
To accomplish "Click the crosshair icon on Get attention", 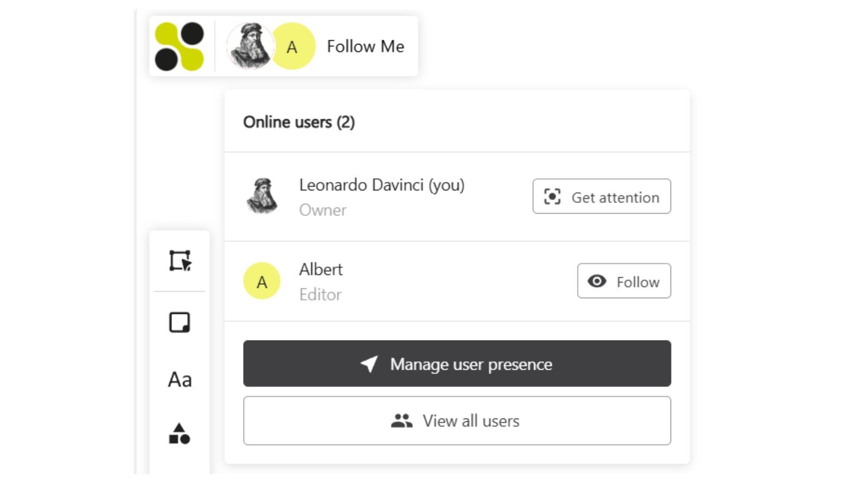I will [x=551, y=196].
